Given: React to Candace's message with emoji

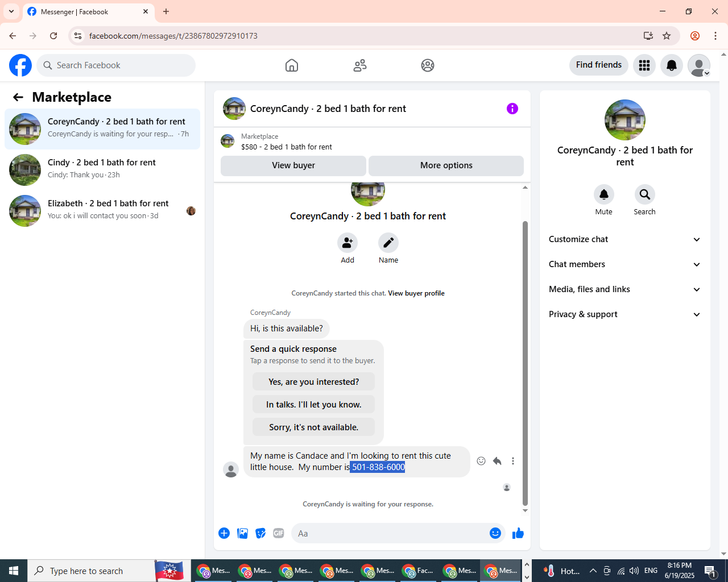Looking at the screenshot, I should click(481, 461).
